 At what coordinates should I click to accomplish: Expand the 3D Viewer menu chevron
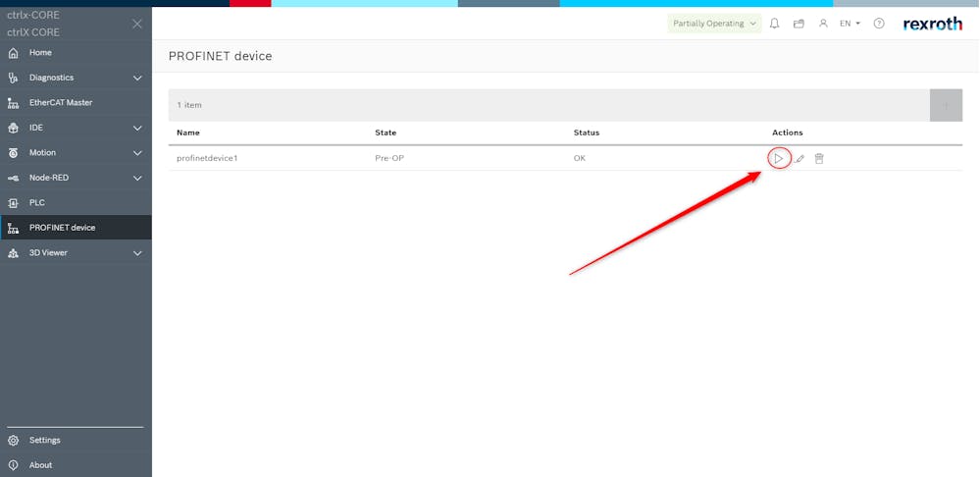(137, 253)
